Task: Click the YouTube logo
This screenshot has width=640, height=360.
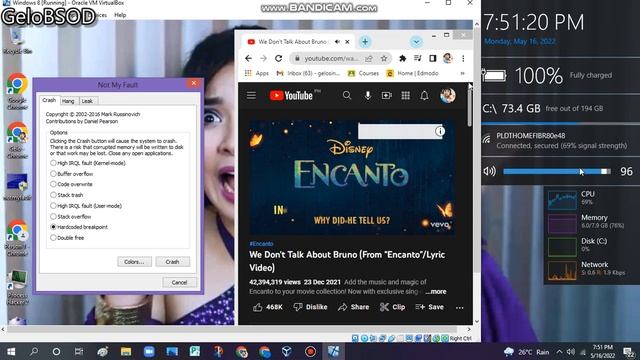Action: click(291, 96)
